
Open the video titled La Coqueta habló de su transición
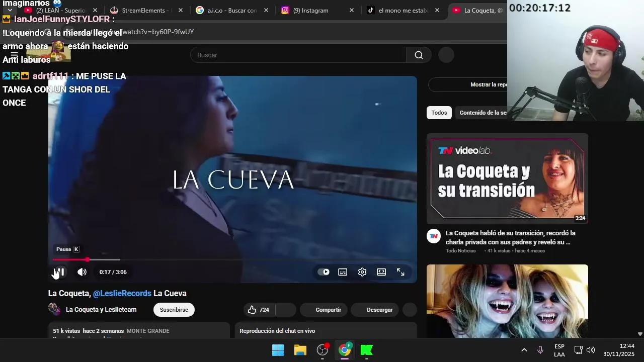click(511, 238)
